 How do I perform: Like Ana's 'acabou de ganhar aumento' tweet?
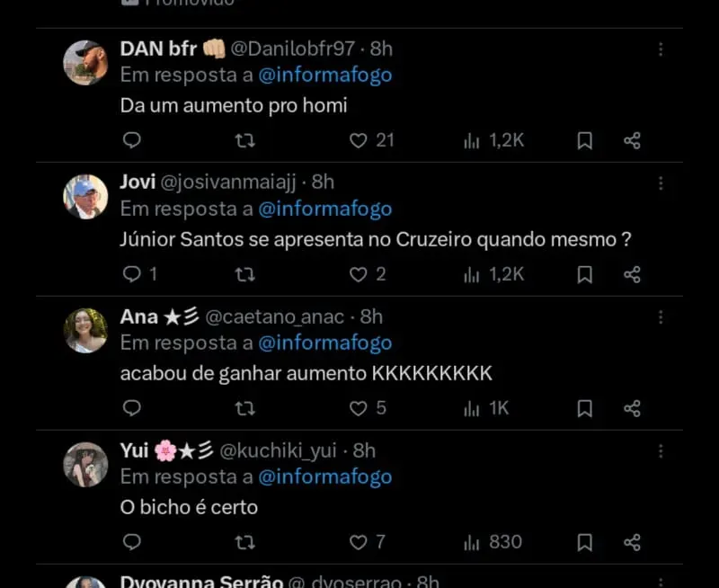pyautogui.click(x=359, y=408)
